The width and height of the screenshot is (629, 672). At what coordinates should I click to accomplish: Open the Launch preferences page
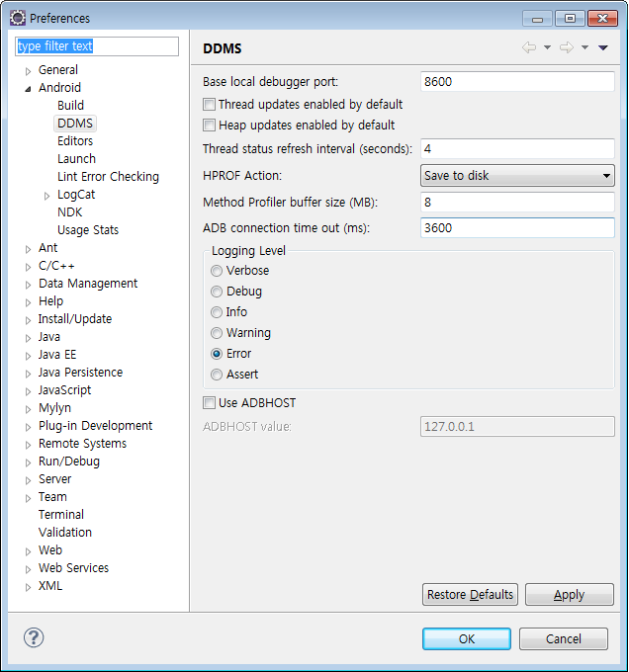click(76, 158)
